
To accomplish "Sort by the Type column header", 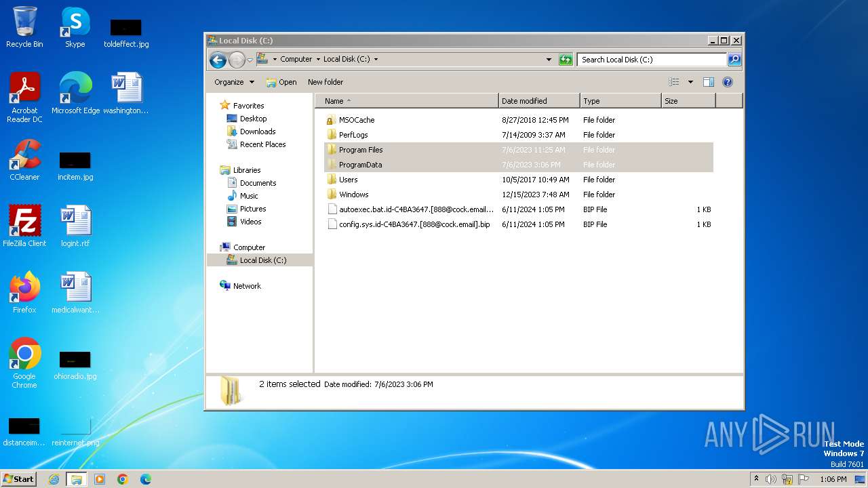I will (620, 101).
